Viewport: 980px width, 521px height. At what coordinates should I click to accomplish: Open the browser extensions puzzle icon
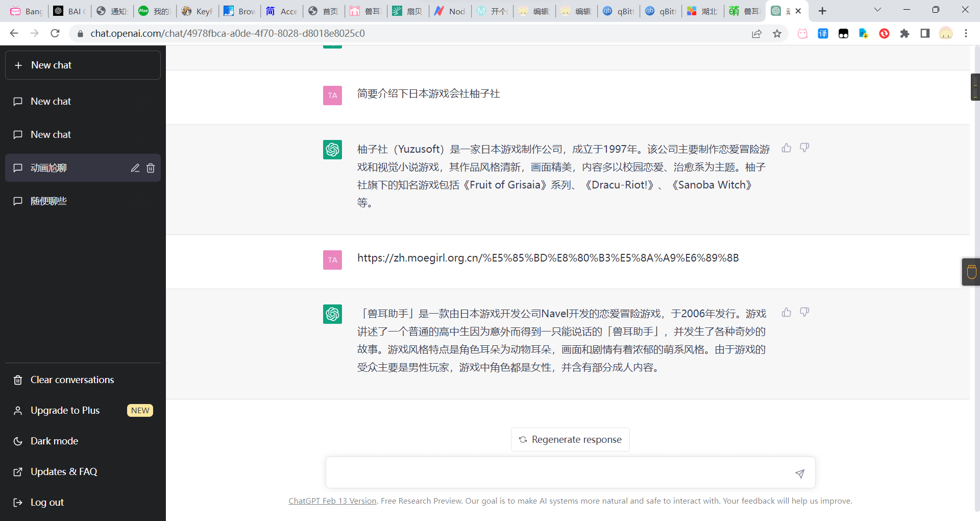(904, 34)
